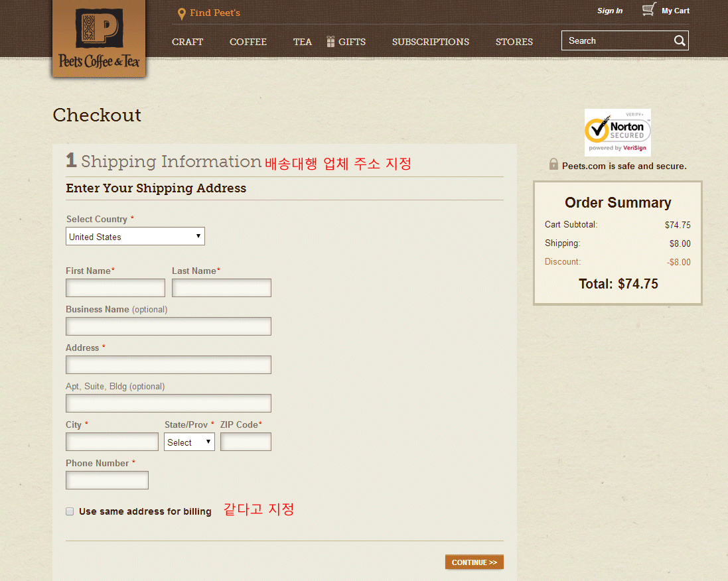
Task: Click the Find Peet's location pin icon
Action: pos(181,14)
